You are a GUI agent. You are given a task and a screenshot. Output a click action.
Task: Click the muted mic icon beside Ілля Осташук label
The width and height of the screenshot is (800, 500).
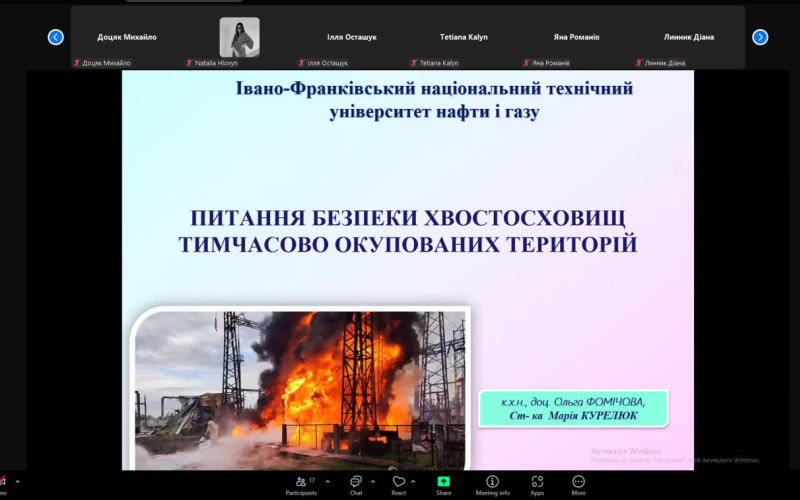[301, 63]
